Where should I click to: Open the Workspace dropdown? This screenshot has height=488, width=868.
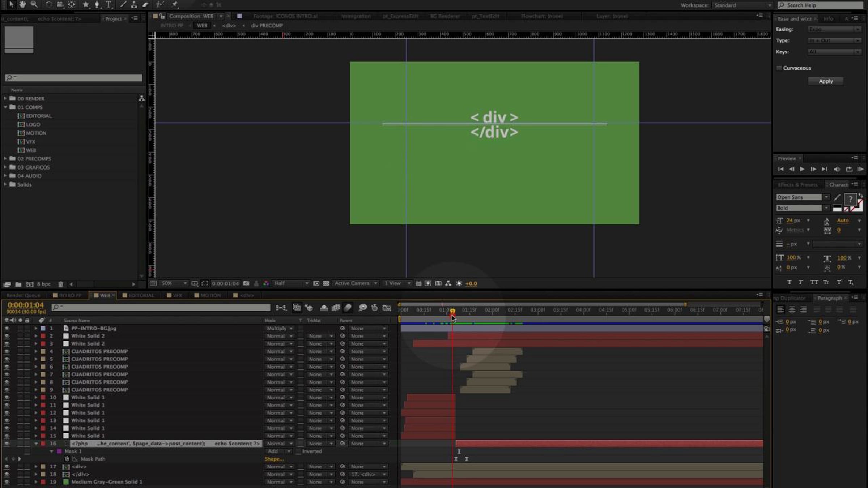click(742, 5)
